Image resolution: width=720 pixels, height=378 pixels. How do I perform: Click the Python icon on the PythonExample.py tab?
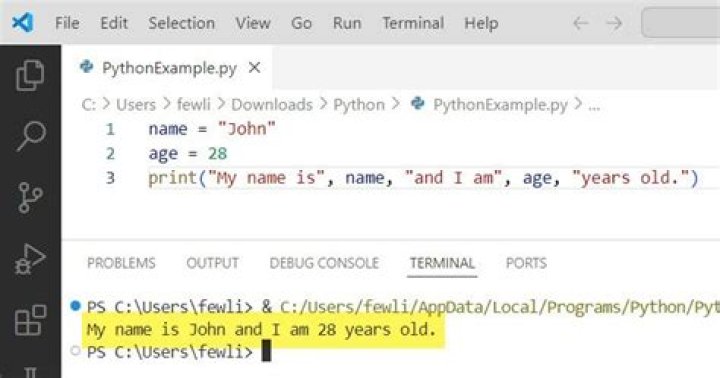pyautogui.click(x=86, y=67)
